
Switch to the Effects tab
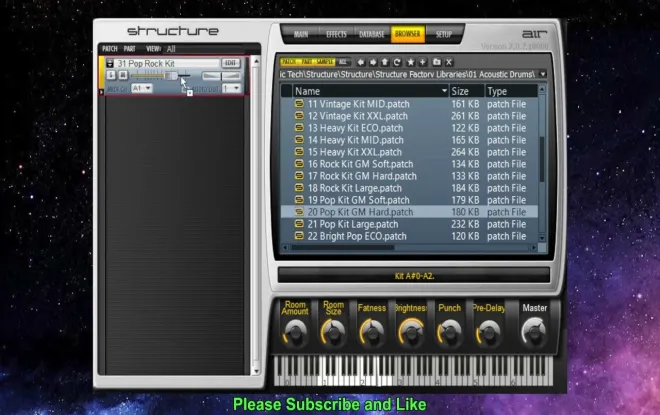[x=335, y=35]
